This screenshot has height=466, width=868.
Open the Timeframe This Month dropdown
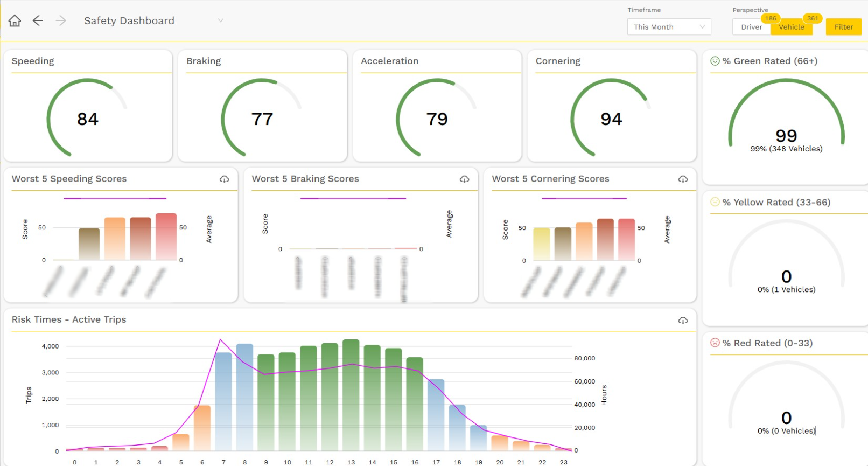click(x=669, y=27)
